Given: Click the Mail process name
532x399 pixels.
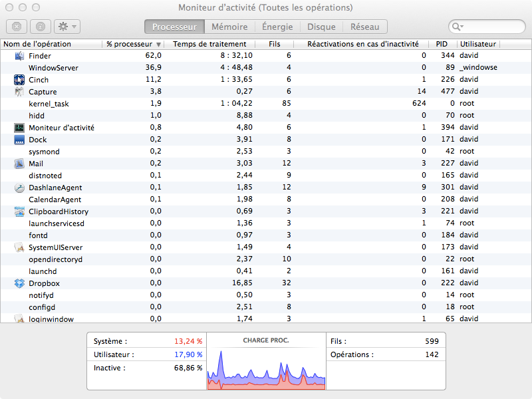Looking at the screenshot, I should coord(36,164).
